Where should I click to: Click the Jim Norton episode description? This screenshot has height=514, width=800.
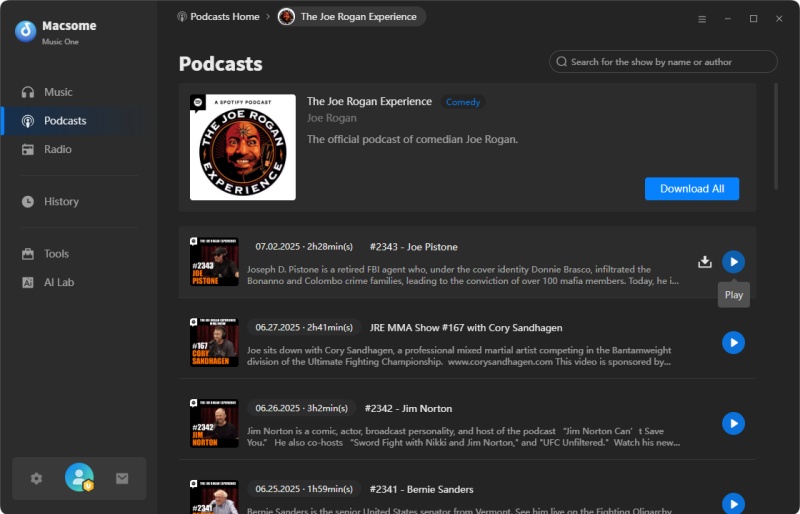coord(463,436)
